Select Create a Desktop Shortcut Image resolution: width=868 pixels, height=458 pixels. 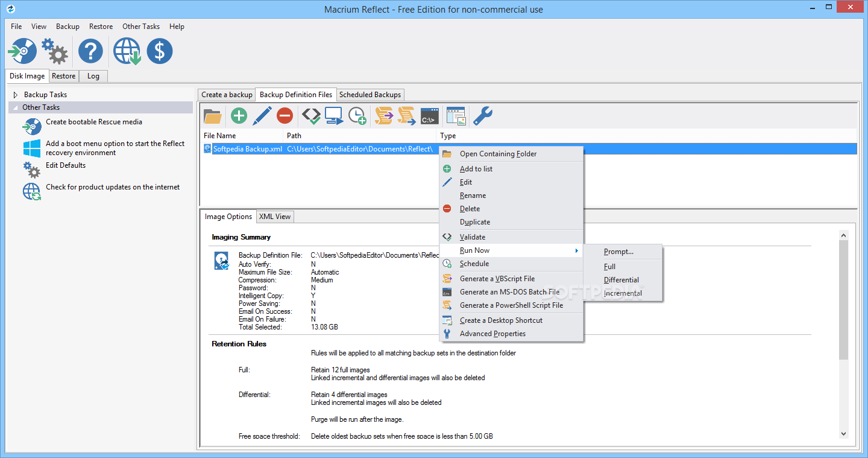tap(511, 320)
